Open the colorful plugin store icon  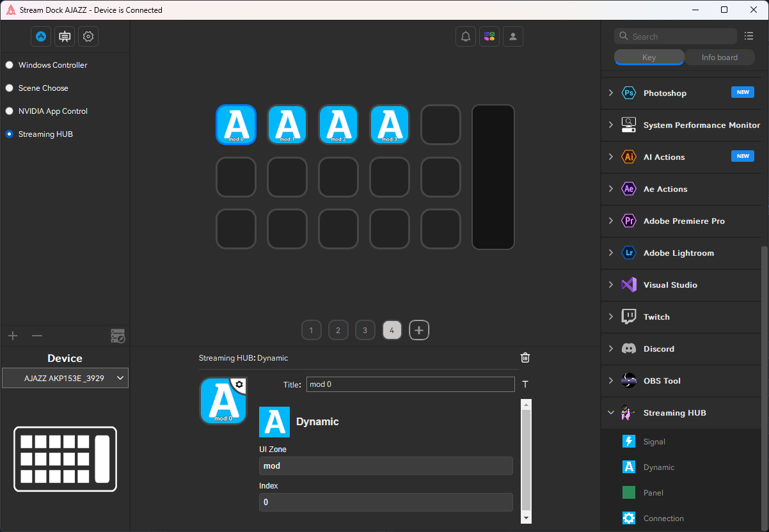pos(489,36)
